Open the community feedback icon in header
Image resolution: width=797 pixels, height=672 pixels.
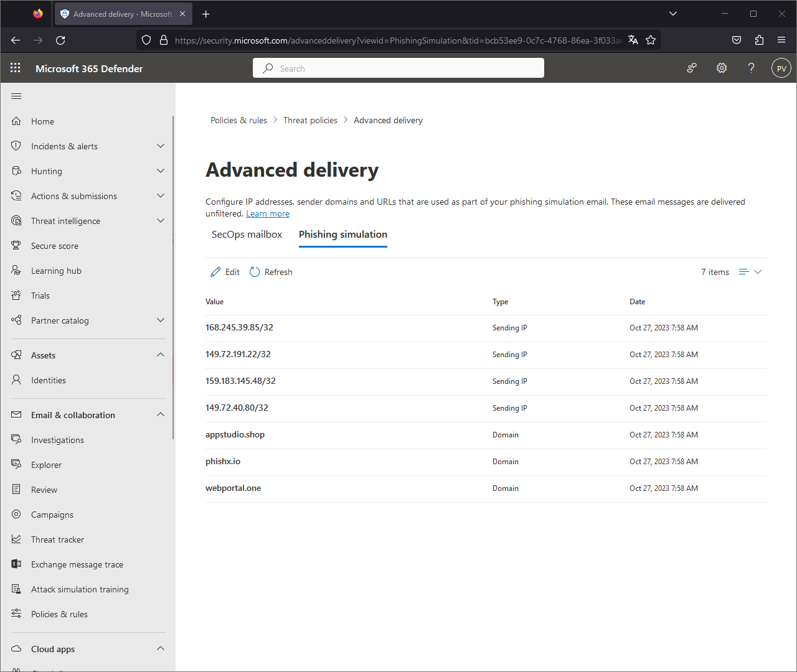[692, 68]
